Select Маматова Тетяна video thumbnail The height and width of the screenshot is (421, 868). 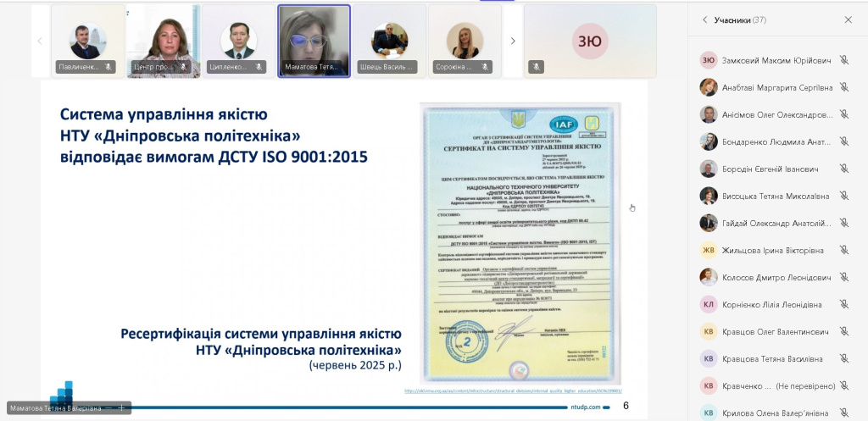pos(314,42)
